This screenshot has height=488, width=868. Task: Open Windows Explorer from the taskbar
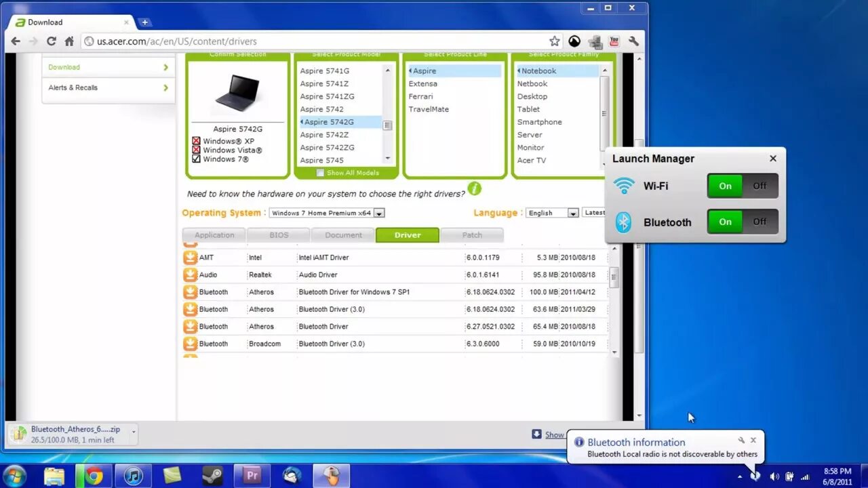click(54, 476)
